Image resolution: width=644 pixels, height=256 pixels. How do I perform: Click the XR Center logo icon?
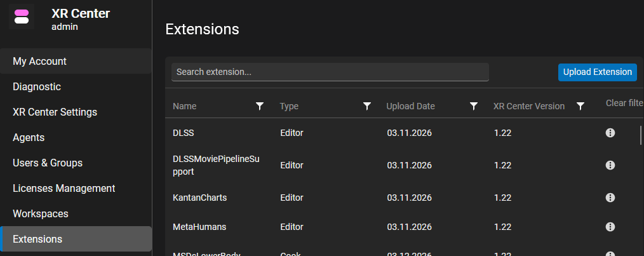click(22, 17)
